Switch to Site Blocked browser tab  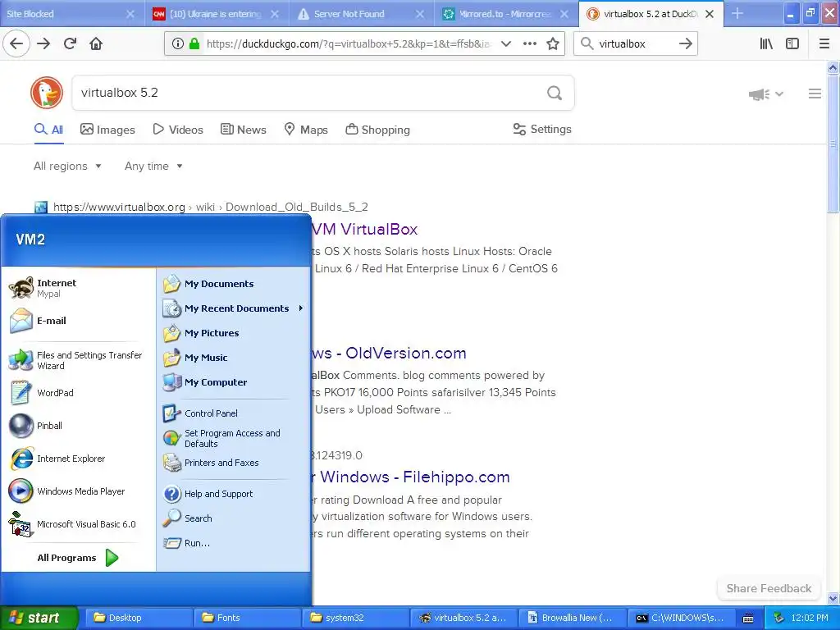[71, 14]
